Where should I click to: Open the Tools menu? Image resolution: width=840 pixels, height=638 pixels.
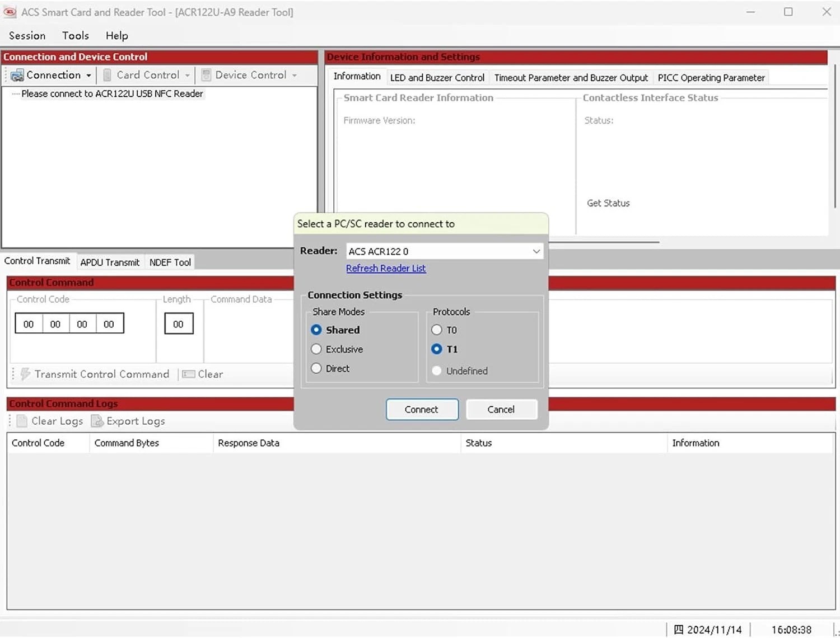76,36
